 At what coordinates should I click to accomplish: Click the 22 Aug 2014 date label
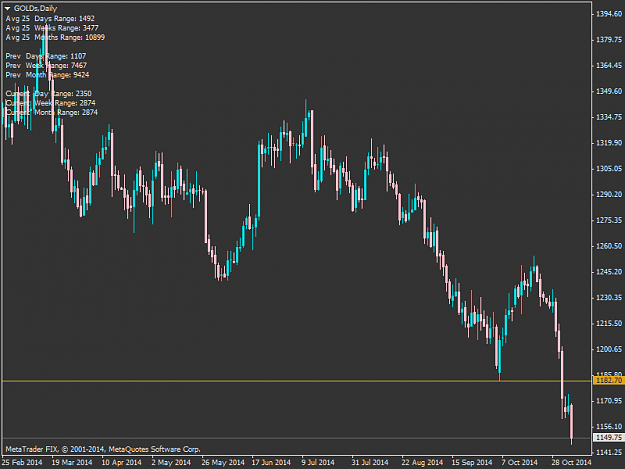(x=422, y=463)
